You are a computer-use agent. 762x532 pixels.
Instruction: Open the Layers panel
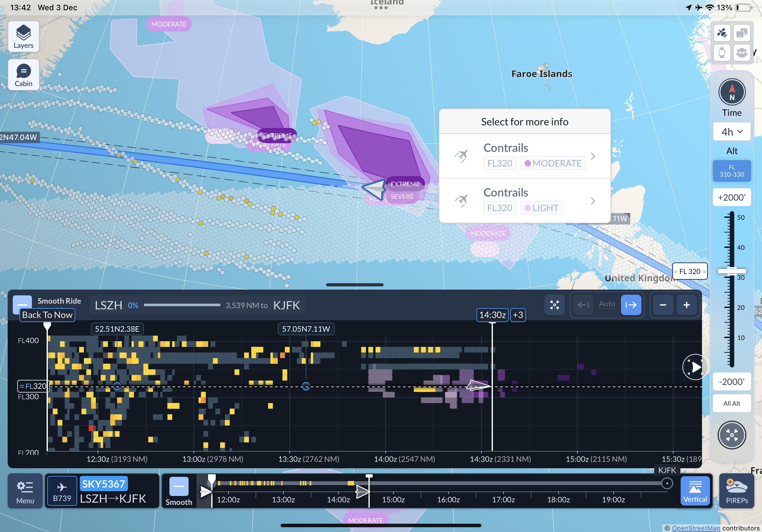[23, 36]
